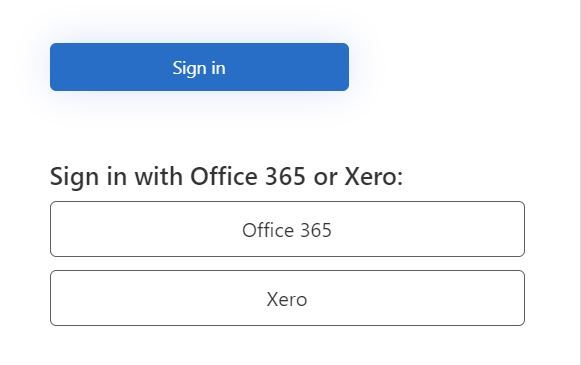Viewport: 581px width, 365px height.
Task: Choose the Office 365 sign-in option
Action: point(288,229)
